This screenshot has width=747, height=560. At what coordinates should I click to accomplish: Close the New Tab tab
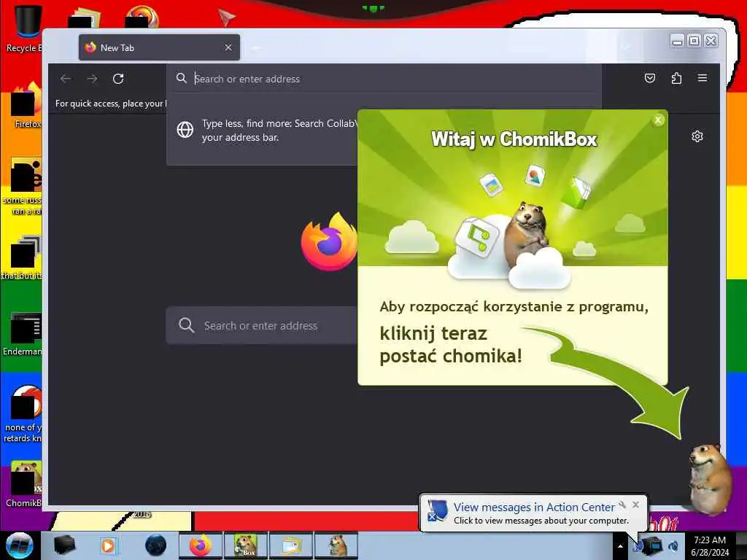(228, 47)
